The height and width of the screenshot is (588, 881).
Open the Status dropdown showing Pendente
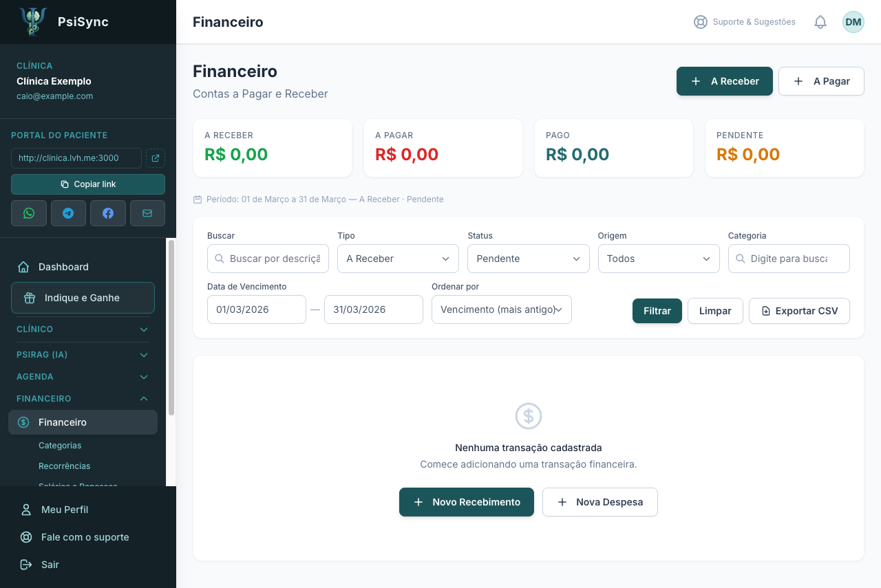529,259
